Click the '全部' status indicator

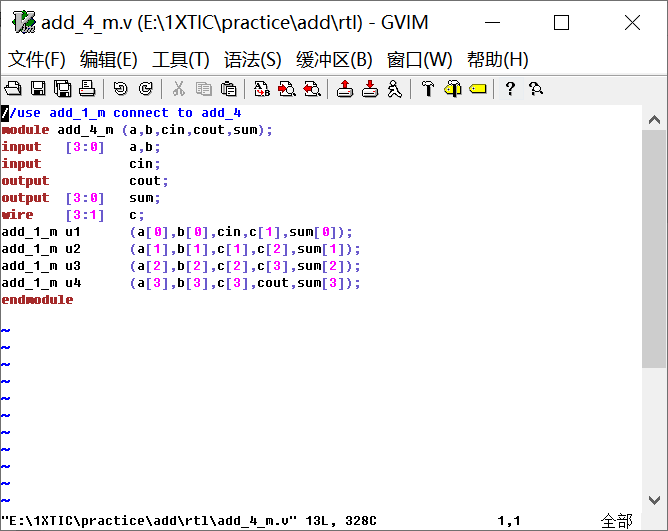pos(616,521)
